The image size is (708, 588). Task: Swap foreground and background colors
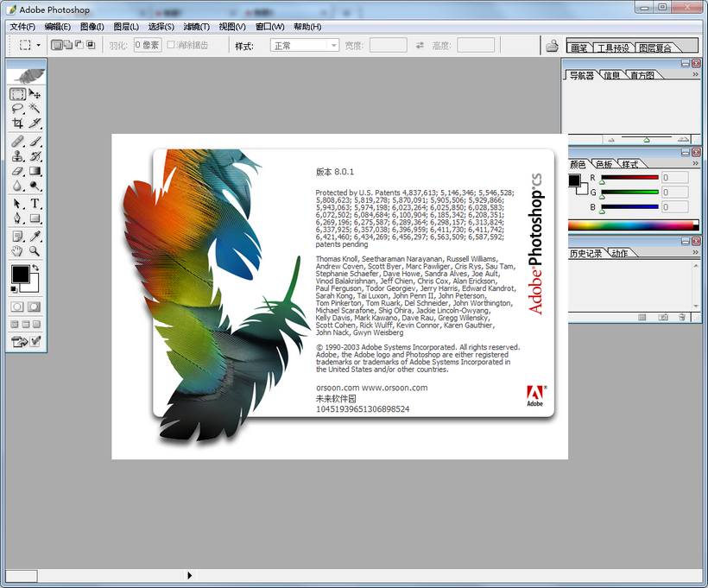pyautogui.click(x=35, y=269)
